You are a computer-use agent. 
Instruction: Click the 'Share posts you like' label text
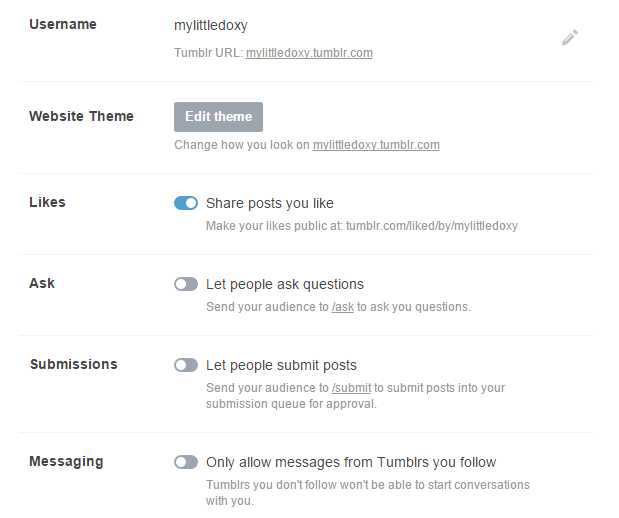point(270,203)
